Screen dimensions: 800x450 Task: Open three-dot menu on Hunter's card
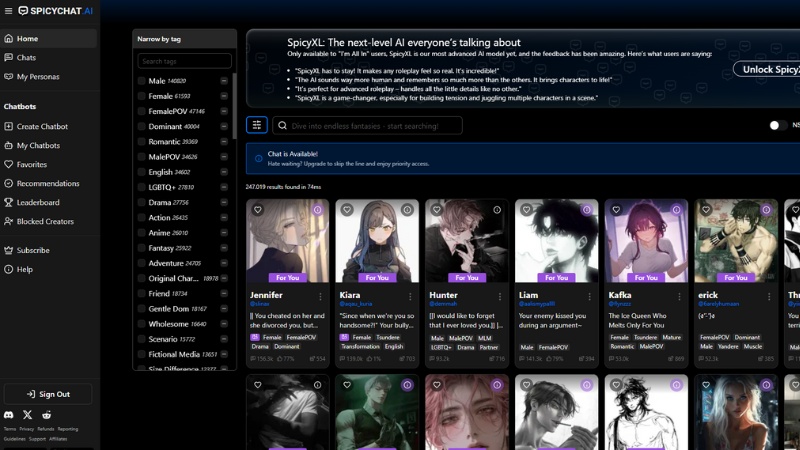pos(499,296)
